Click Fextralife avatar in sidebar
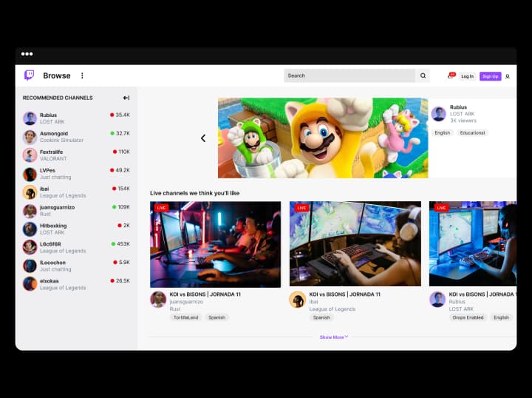The width and height of the screenshot is (532, 398). tap(30, 155)
